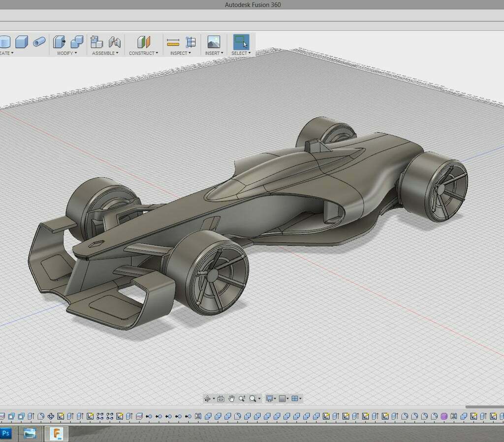
Task: Open the CONSTRUCT toolbar menu
Action: click(143, 53)
